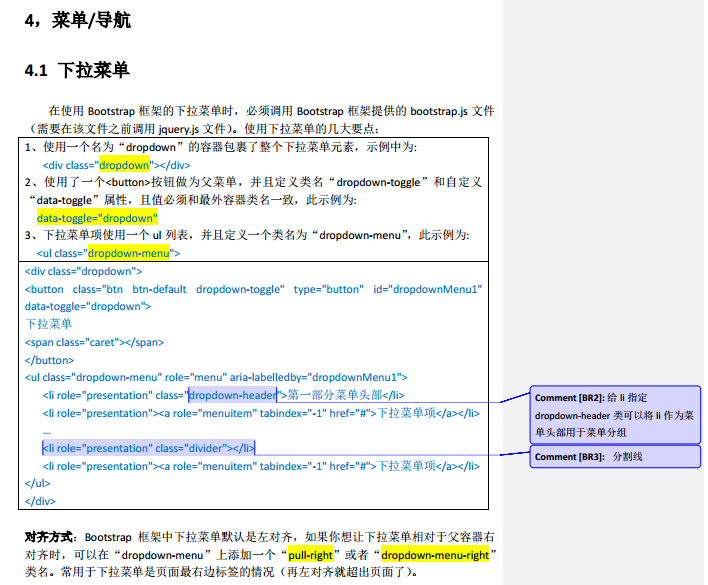The width and height of the screenshot is (708, 585).
Task: Click "第一部分菜单头部" text in code
Action: 335,395
